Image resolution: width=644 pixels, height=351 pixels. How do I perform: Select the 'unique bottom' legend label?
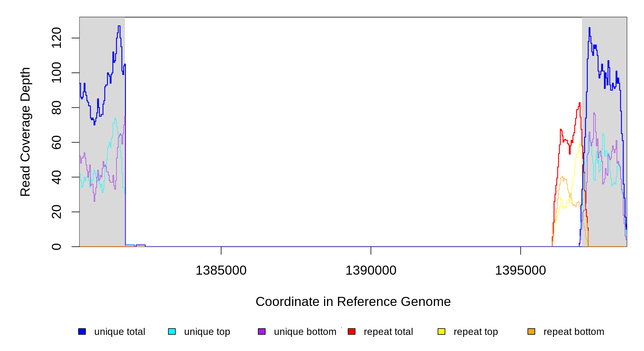pyautogui.click(x=305, y=332)
